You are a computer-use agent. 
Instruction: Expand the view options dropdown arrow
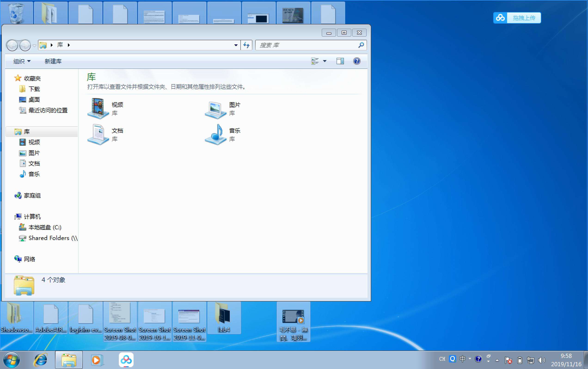click(x=325, y=61)
